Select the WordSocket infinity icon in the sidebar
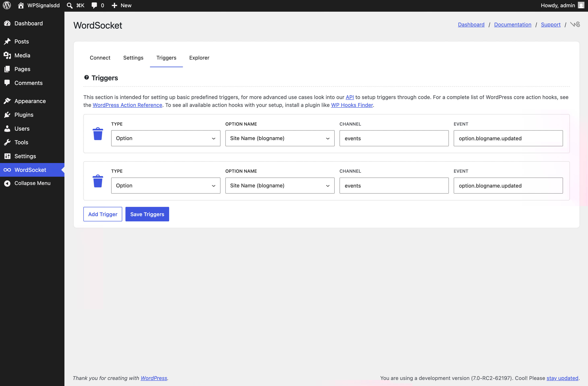The width and height of the screenshot is (588, 386). pos(7,170)
